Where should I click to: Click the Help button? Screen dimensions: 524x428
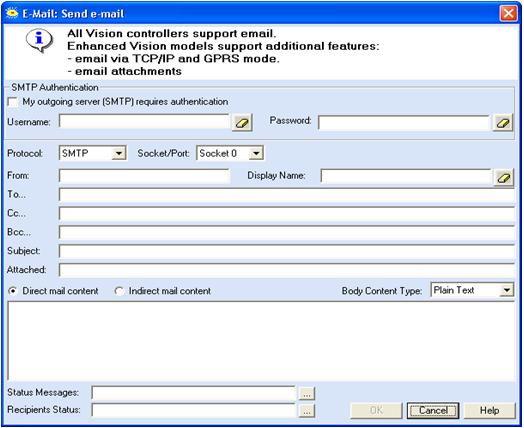click(489, 410)
